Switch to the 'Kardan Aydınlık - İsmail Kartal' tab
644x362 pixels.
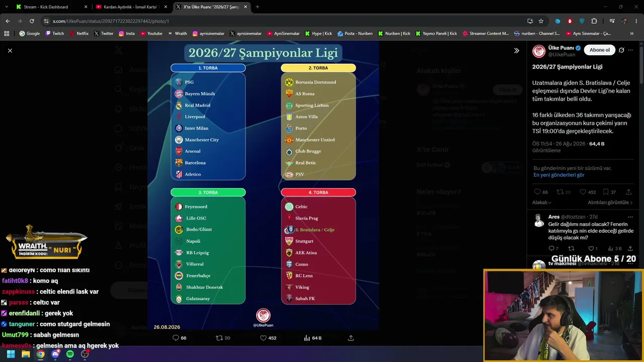pos(132,7)
